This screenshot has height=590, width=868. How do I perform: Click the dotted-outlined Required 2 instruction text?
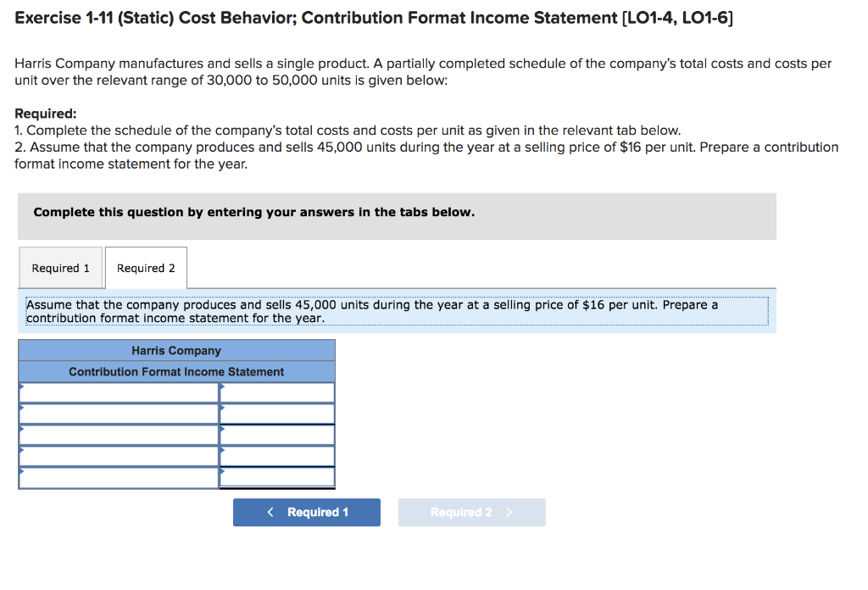click(x=397, y=311)
